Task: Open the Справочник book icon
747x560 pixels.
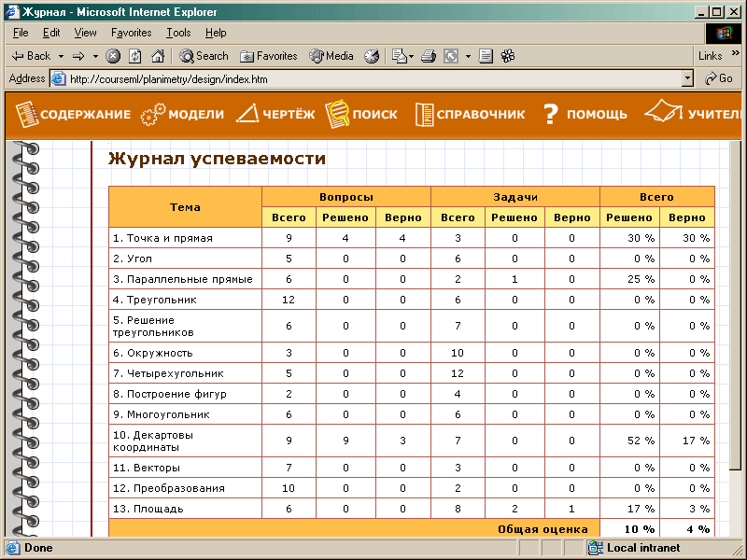Action: pyautogui.click(x=424, y=114)
